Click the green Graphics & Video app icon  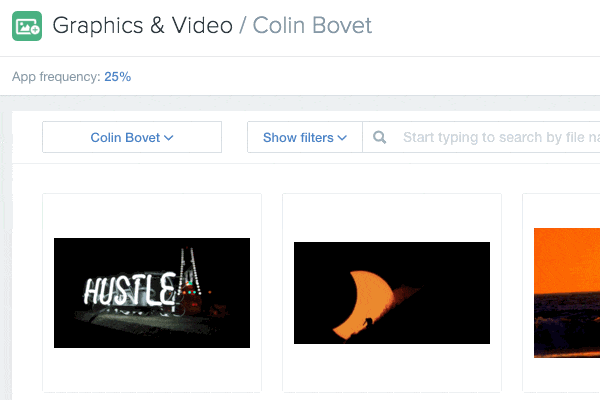pyautogui.click(x=27, y=26)
